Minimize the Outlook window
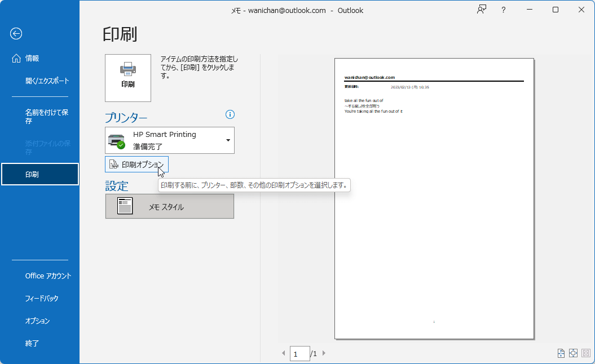 (x=530, y=10)
